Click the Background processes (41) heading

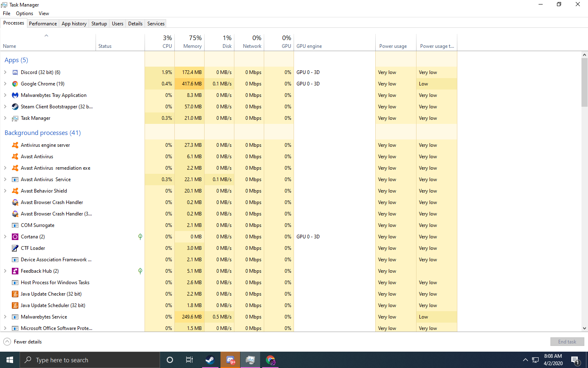tap(42, 133)
